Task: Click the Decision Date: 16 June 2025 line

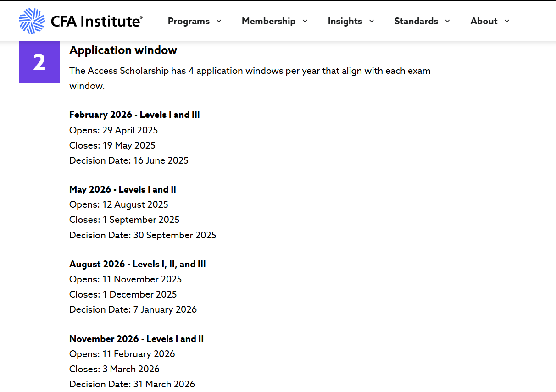Action: tap(128, 160)
